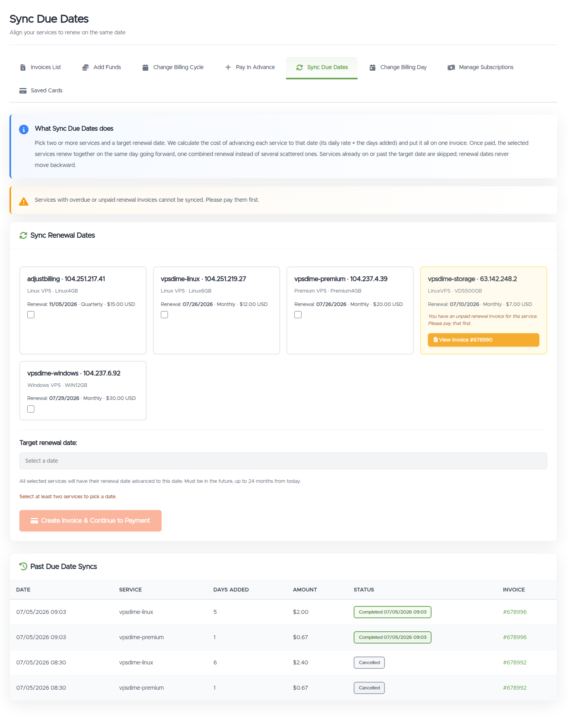Open invoice #678996 in the vpsdime-premium 09:03 row

(514, 638)
